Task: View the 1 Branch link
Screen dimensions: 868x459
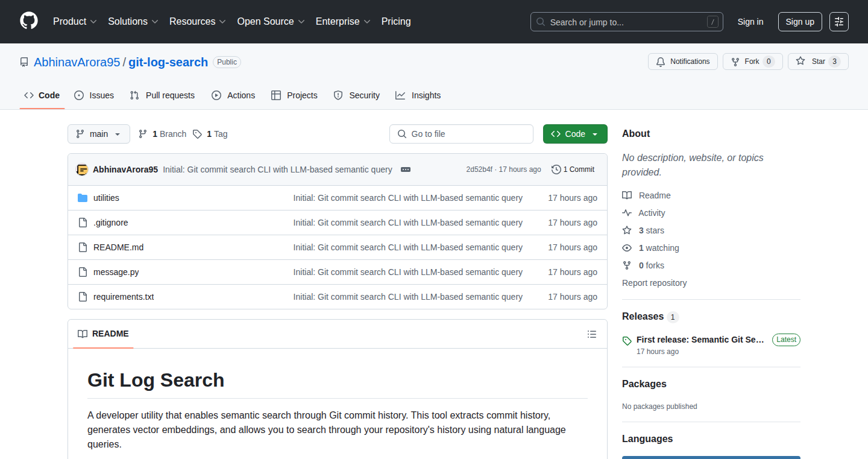Action: [162, 134]
